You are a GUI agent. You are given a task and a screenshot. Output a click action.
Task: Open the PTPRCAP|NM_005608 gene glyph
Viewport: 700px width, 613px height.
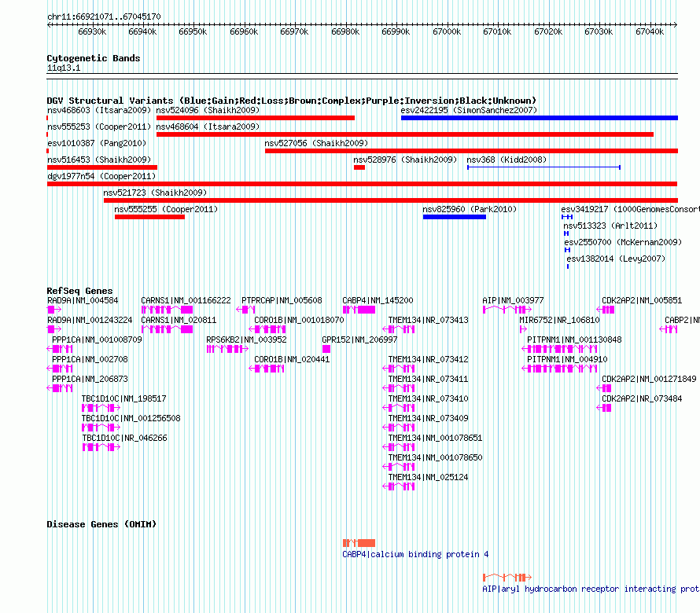point(245,310)
